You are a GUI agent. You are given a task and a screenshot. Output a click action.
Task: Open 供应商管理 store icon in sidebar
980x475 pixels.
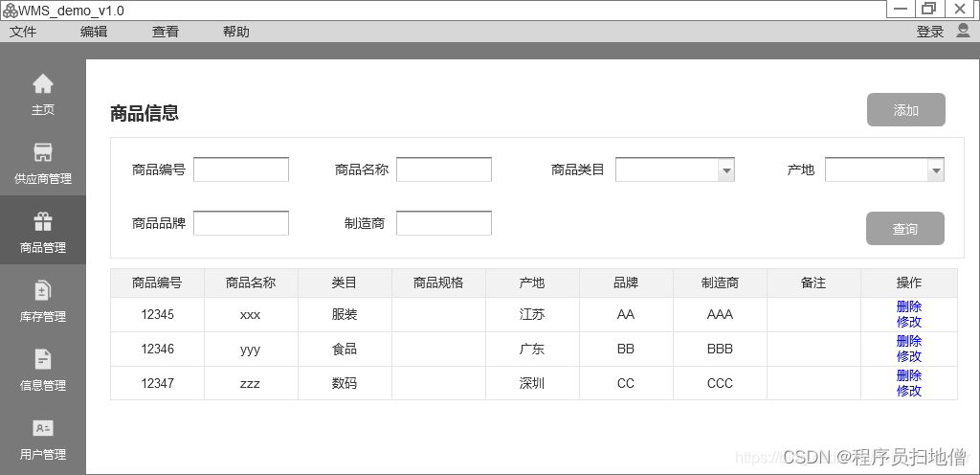(x=42, y=152)
